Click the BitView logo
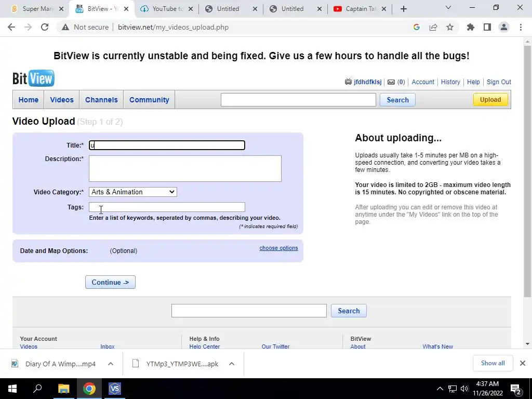The width and height of the screenshot is (532, 399). tap(33, 78)
